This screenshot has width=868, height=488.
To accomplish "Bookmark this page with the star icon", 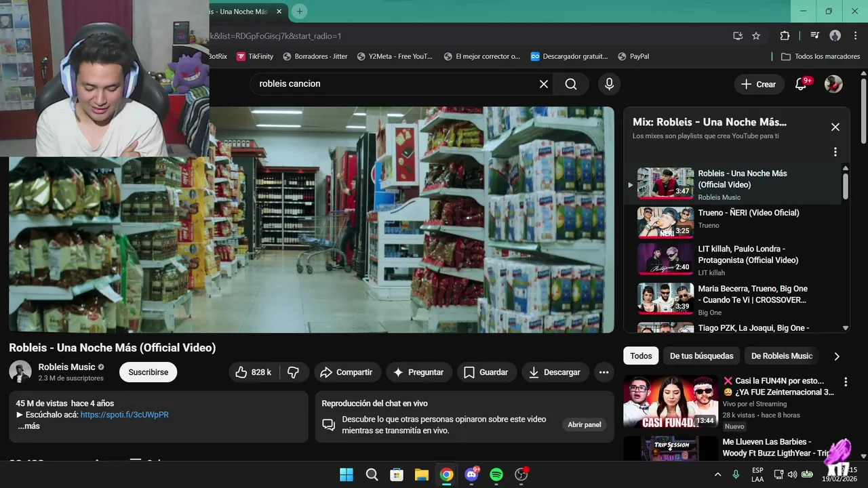I will 756,36.
